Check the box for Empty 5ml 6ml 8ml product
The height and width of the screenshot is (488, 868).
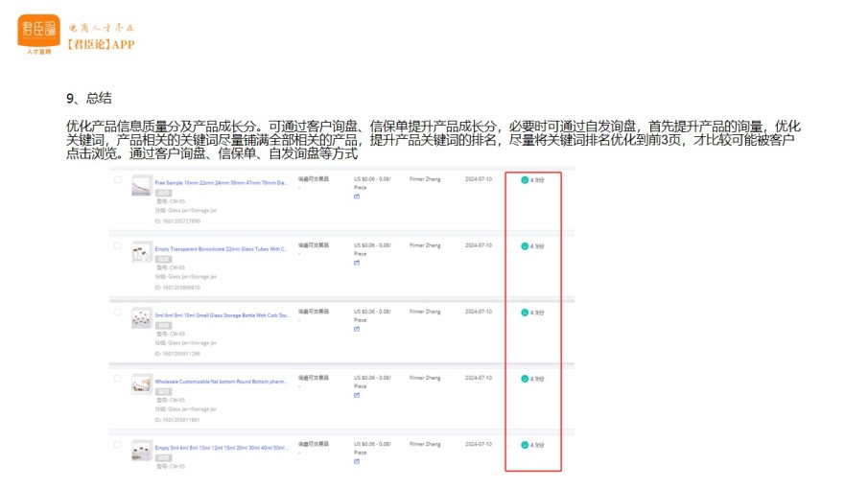tap(117, 444)
